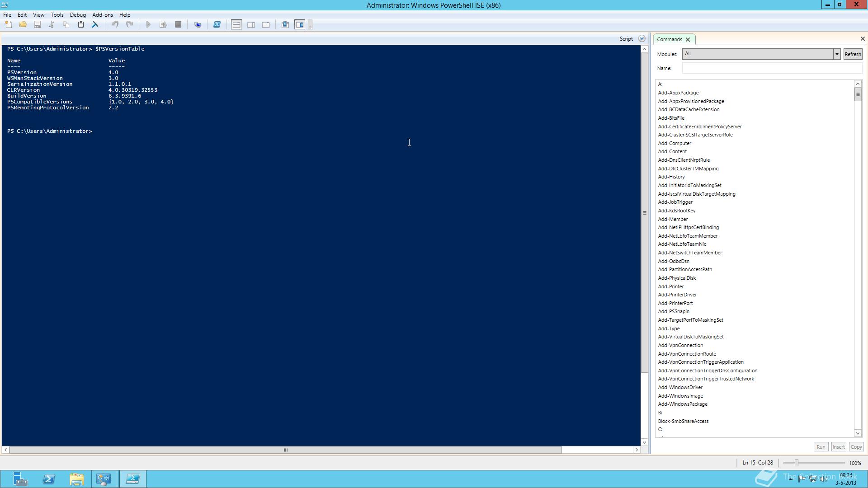This screenshot has height=488, width=868.
Task: Show script pane maximized layout icon
Action: click(266, 25)
